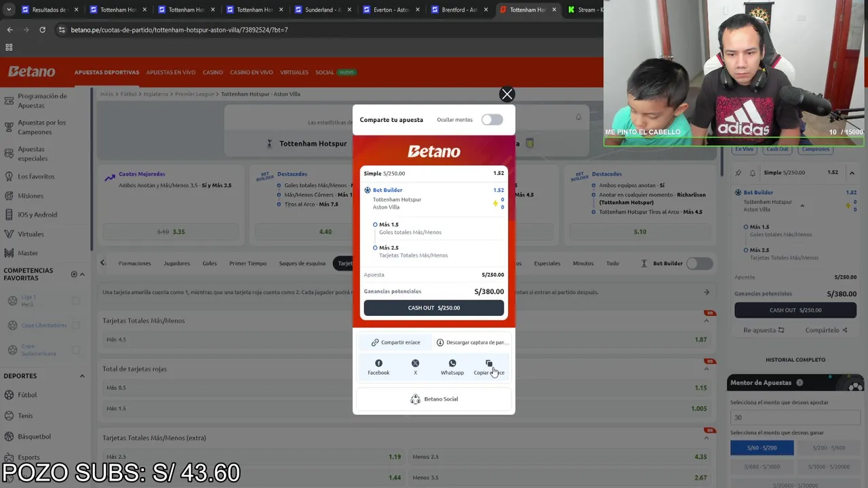Select the Minutos market tab
The width and height of the screenshot is (868, 488).
(583, 264)
